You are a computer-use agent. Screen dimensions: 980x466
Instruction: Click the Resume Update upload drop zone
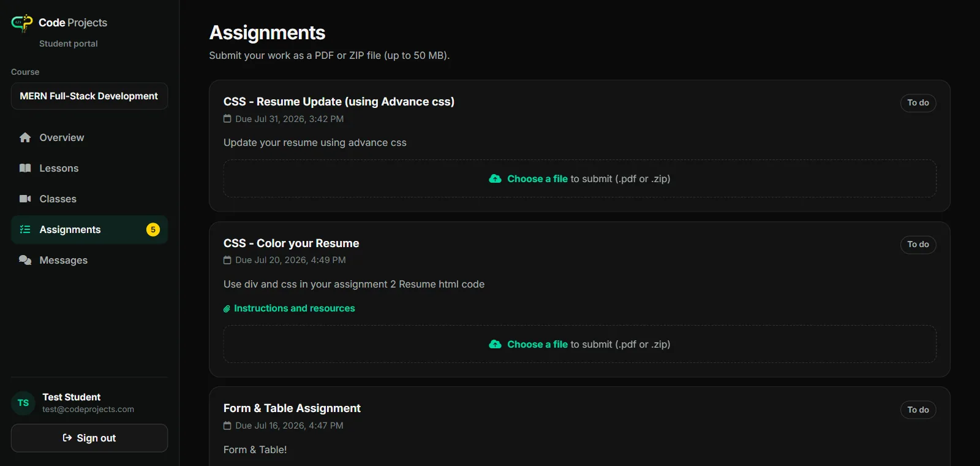(579, 178)
